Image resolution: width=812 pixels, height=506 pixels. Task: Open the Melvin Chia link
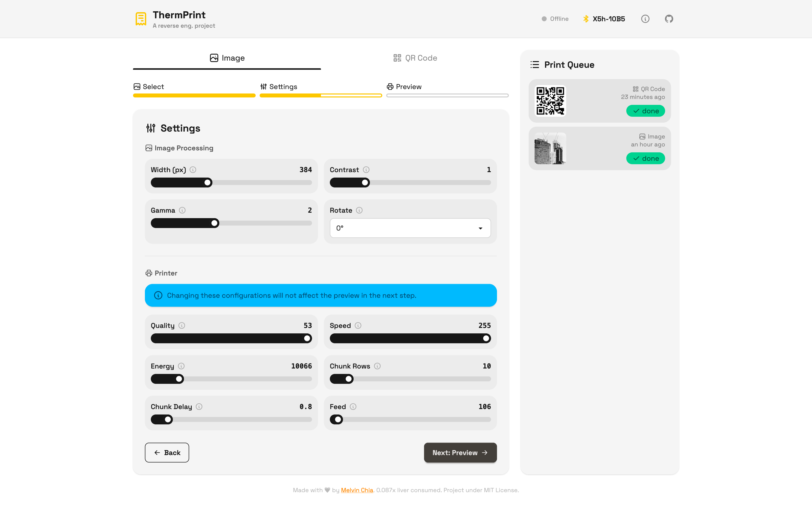[x=357, y=490]
